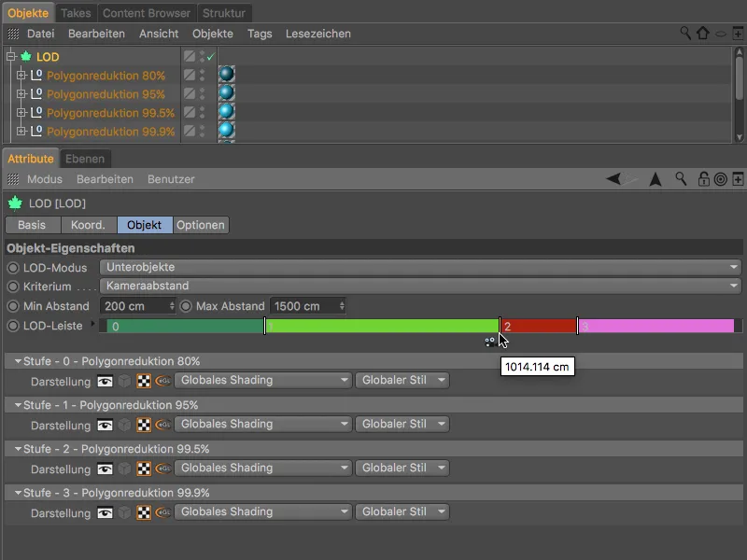Open the Globales Shading dropdown in Stufe 1
The image size is (747, 560).
263,424
